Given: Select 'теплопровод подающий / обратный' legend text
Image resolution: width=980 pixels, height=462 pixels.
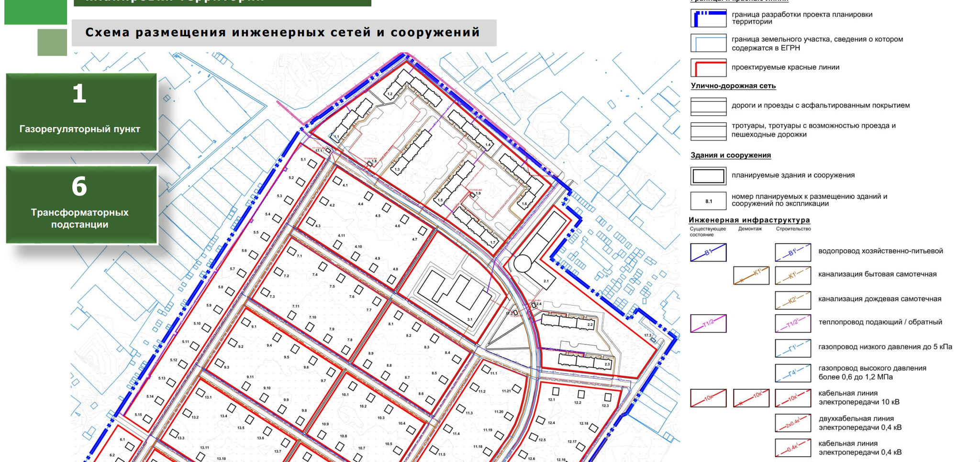Looking at the screenshot, I should point(880,322).
